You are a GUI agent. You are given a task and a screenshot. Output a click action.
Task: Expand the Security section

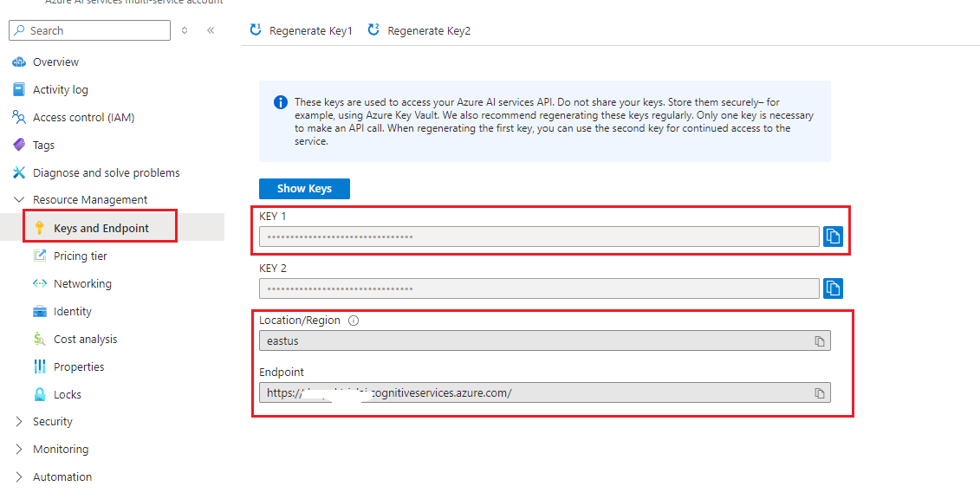click(x=19, y=422)
